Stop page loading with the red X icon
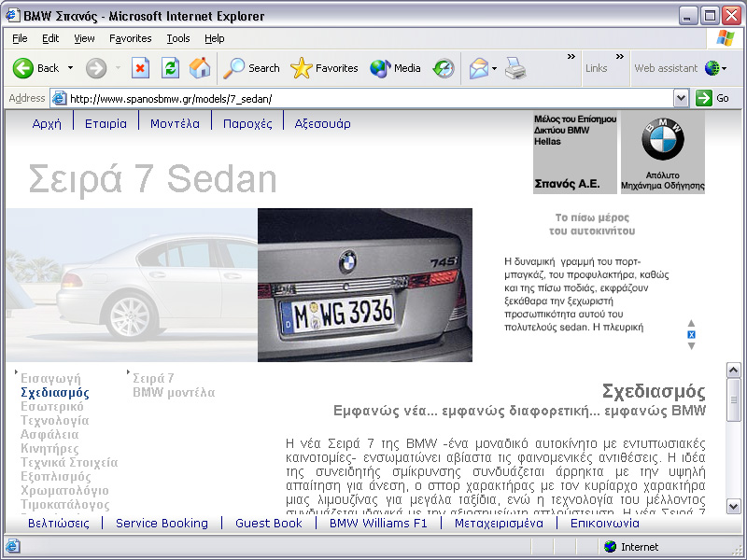This screenshot has width=747, height=560. pos(140,68)
